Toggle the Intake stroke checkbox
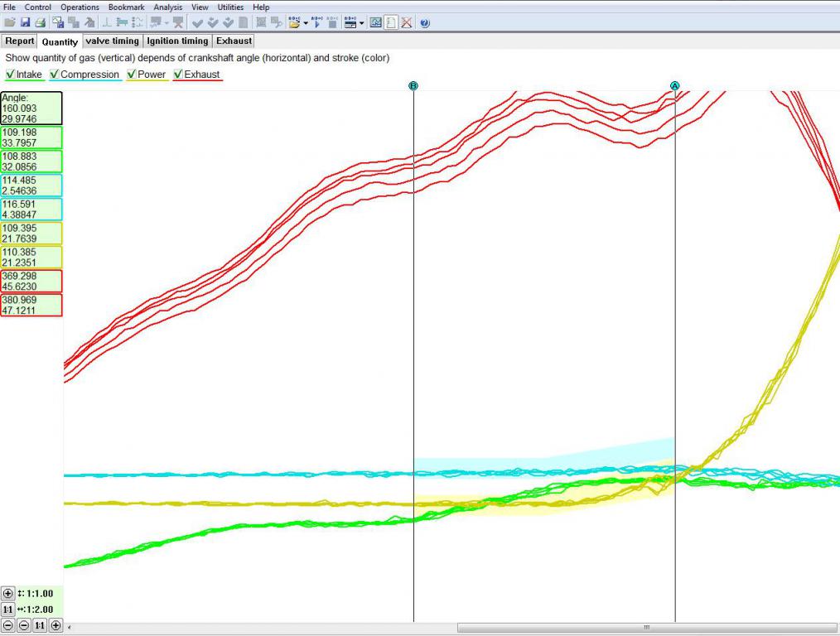 [10, 75]
